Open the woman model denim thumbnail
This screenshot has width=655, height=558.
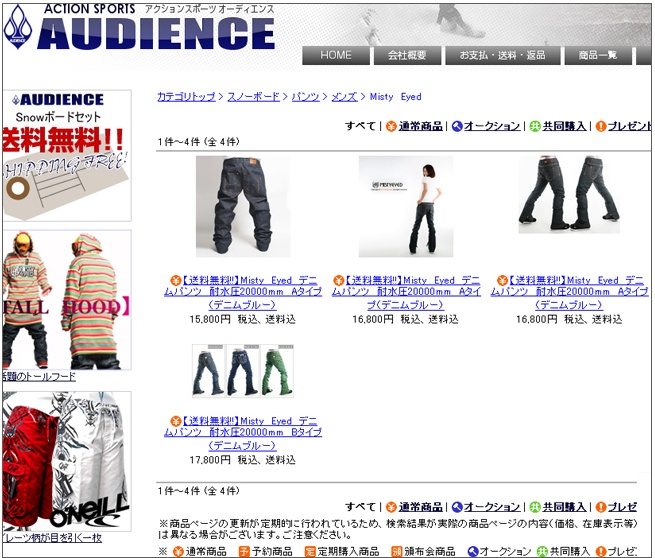pos(406,206)
